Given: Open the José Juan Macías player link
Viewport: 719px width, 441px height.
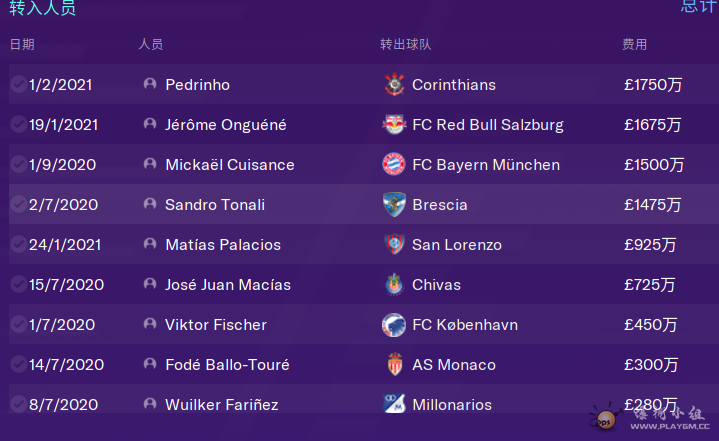Looking at the screenshot, I should [228, 285].
